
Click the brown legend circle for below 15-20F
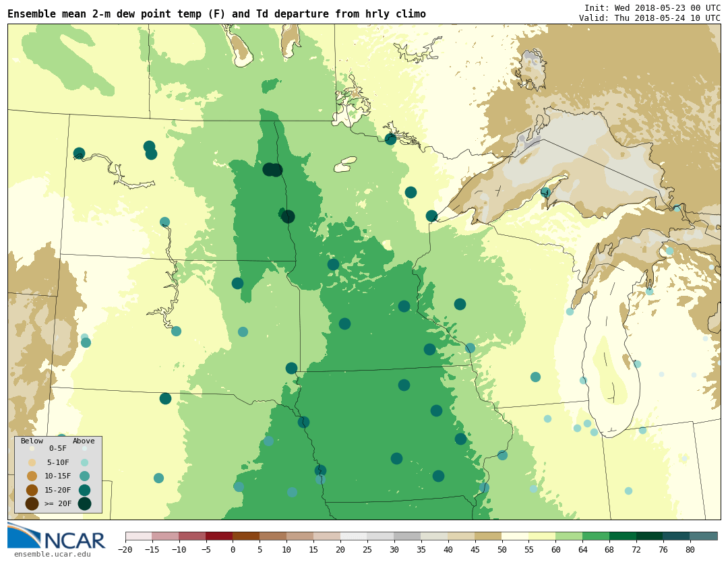click(x=32, y=490)
